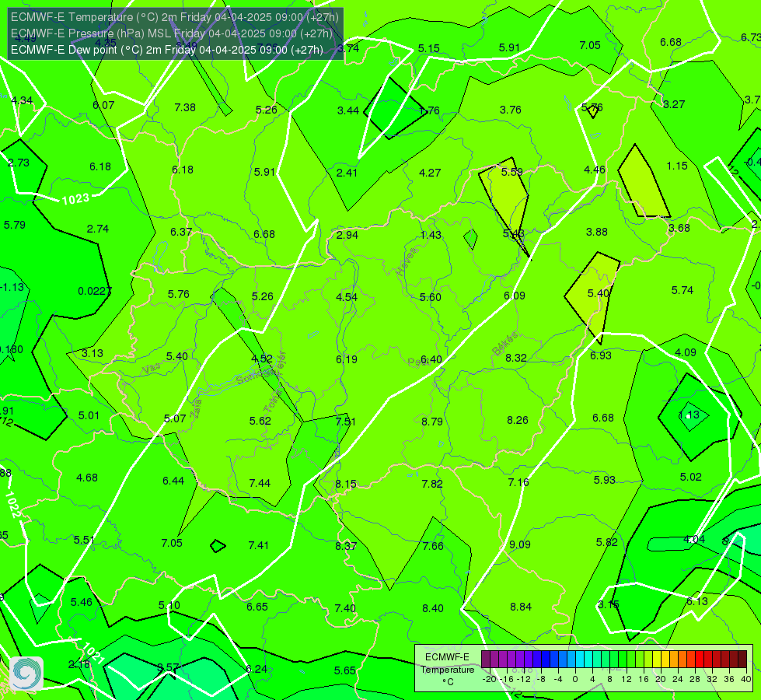This screenshot has width=761, height=700.
Task: Click the 4.54 grid value
Action: tap(347, 297)
